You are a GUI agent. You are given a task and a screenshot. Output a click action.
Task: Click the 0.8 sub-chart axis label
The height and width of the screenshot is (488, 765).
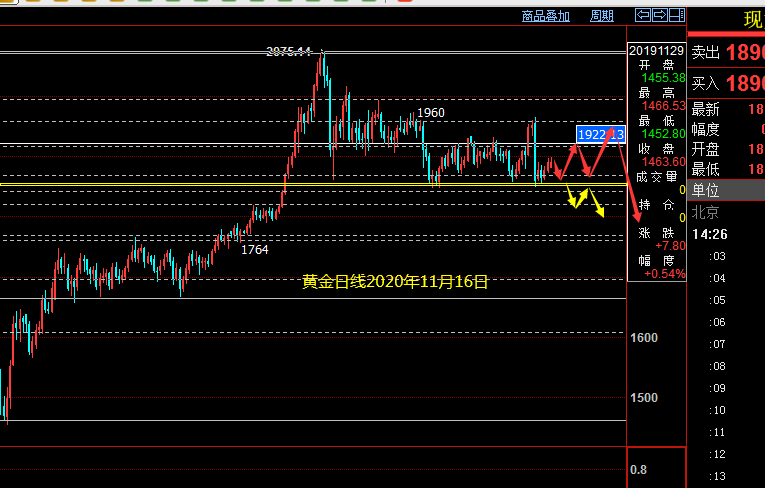pos(638,470)
